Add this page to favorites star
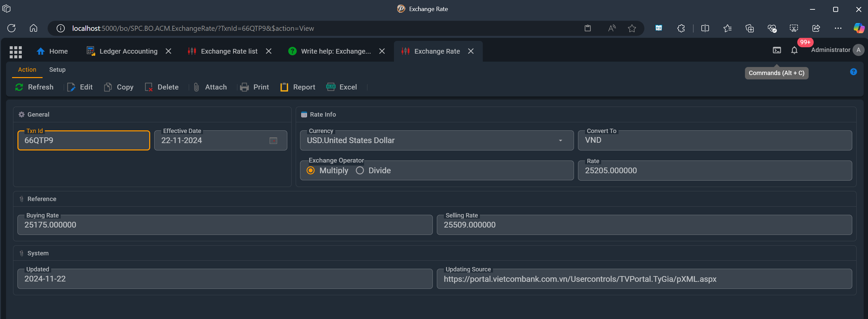This screenshot has width=868, height=319. click(x=632, y=28)
